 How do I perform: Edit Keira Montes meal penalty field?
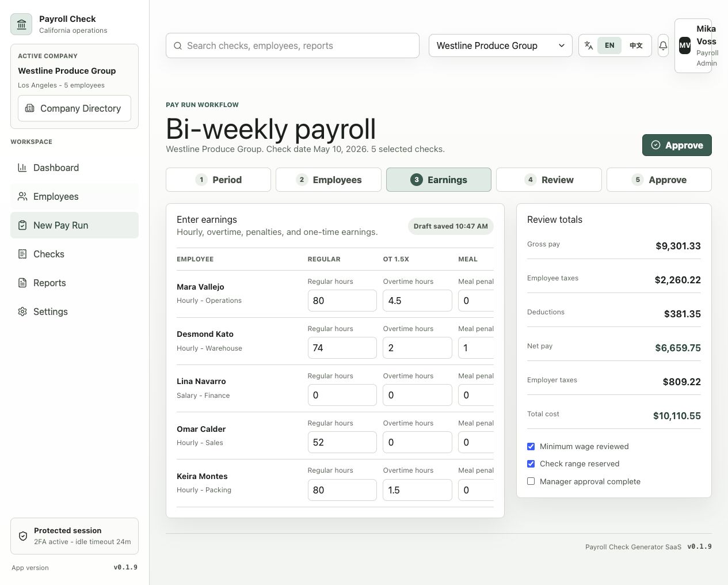(x=476, y=490)
